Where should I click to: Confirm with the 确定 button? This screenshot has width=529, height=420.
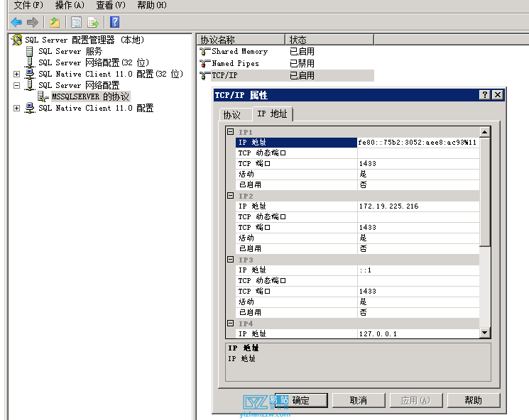point(301,400)
